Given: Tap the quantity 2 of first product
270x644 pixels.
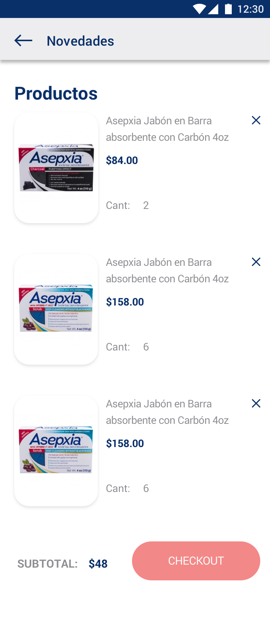Looking at the screenshot, I should 146,205.
